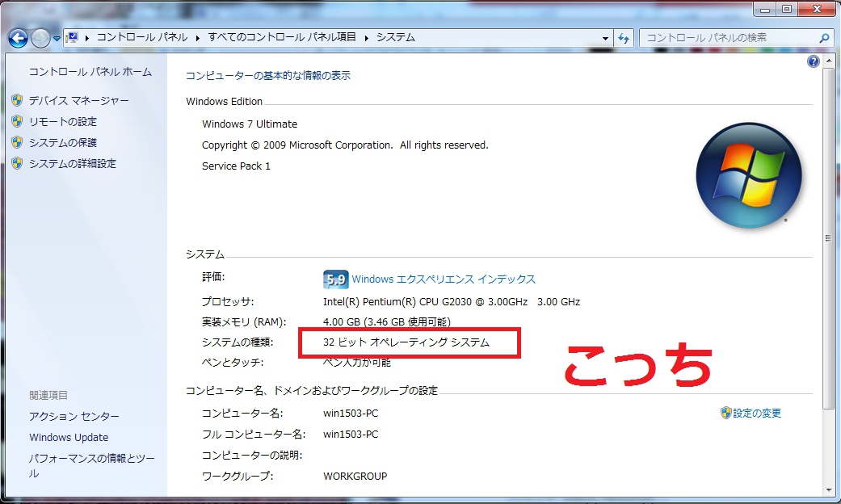Viewport: 841px width, 504px height.
Task: Click the vertical scrollbar thumb
Action: point(829,237)
